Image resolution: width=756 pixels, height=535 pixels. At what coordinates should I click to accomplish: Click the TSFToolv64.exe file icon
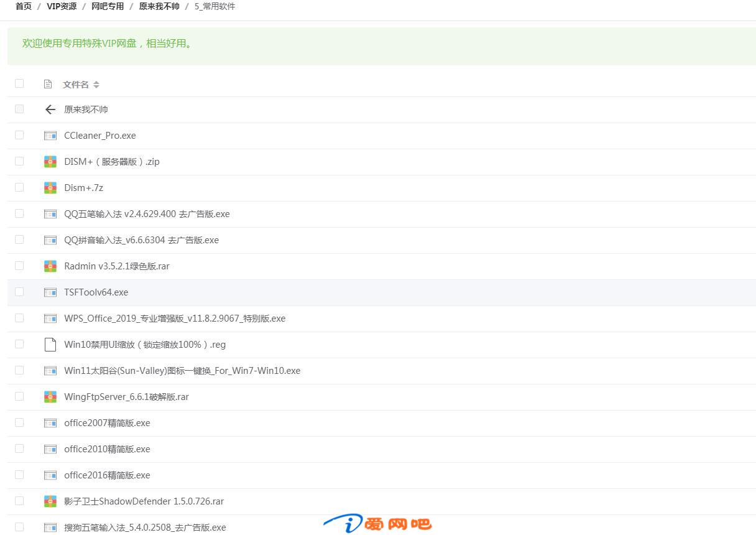point(50,292)
